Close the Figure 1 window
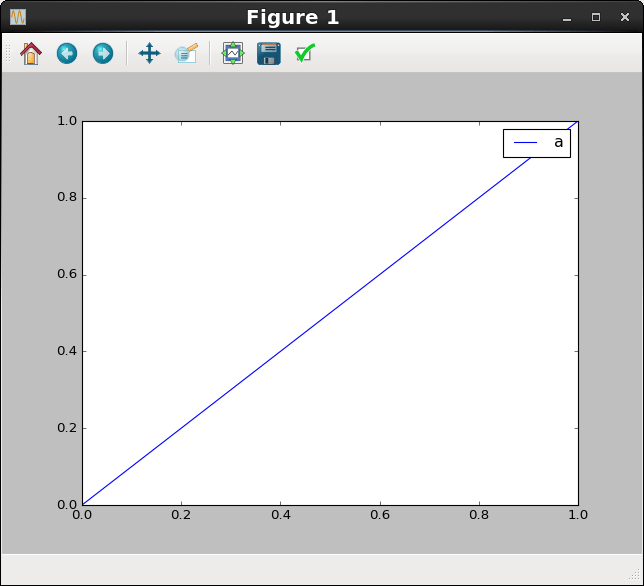The image size is (644, 586). [625, 17]
